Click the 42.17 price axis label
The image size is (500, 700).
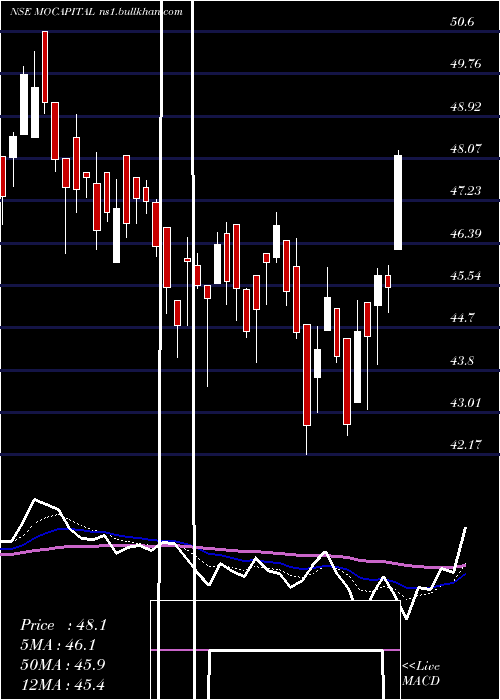coord(466,445)
